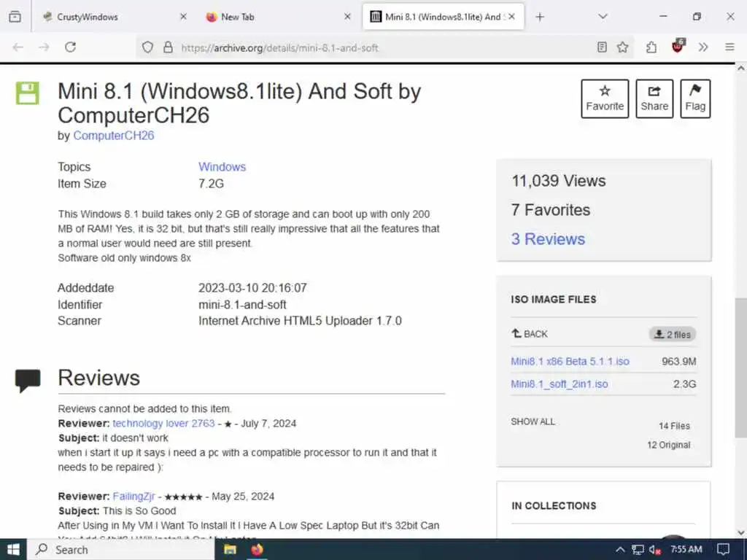The width and height of the screenshot is (747, 560).
Task: Close the CrustyWindows tab
Action: pos(183,17)
